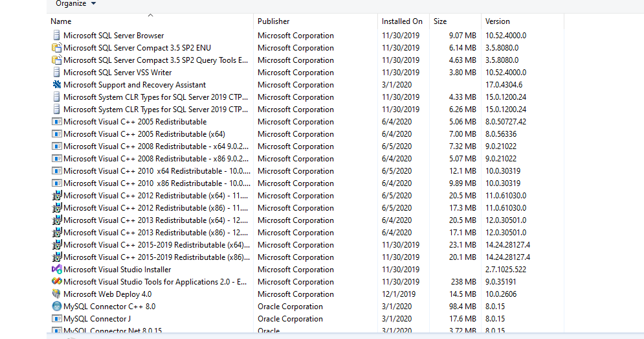Click the MySQL Connector J icon
The height and width of the screenshot is (339, 644).
click(57, 319)
